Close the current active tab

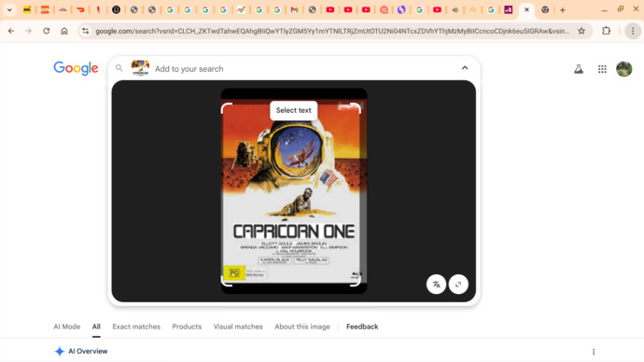point(526,10)
